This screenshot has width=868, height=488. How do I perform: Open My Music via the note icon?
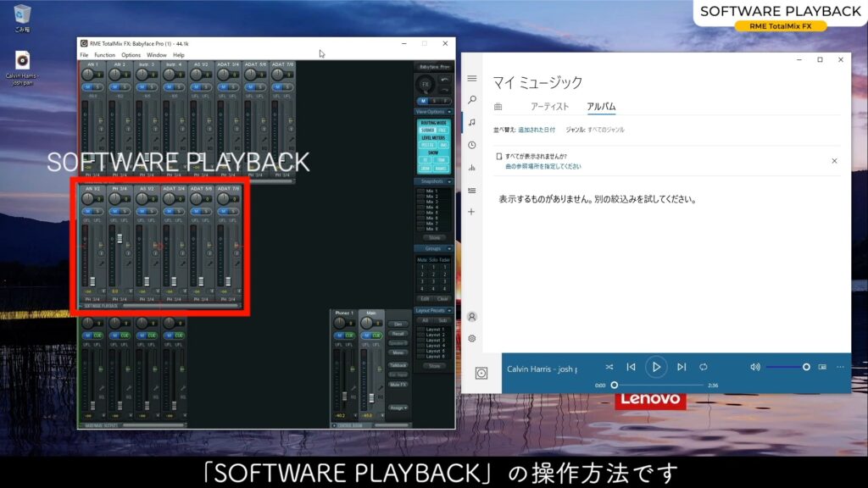[x=471, y=122]
